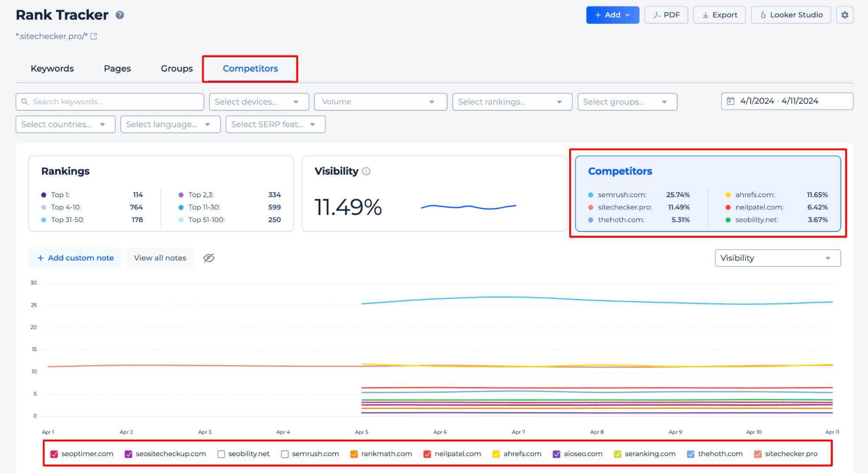Click the Top 51-100 count 250
The height and width of the screenshot is (474, 868).
click(274, 220)
